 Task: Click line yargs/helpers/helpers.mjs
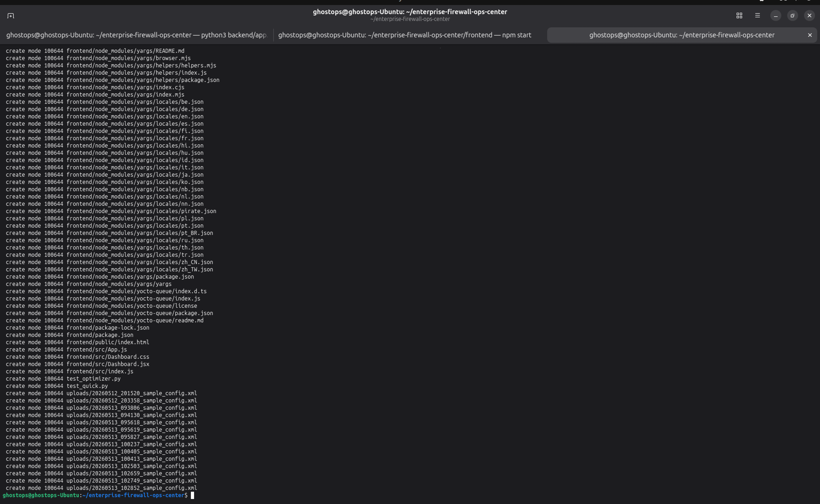(111, 66)
